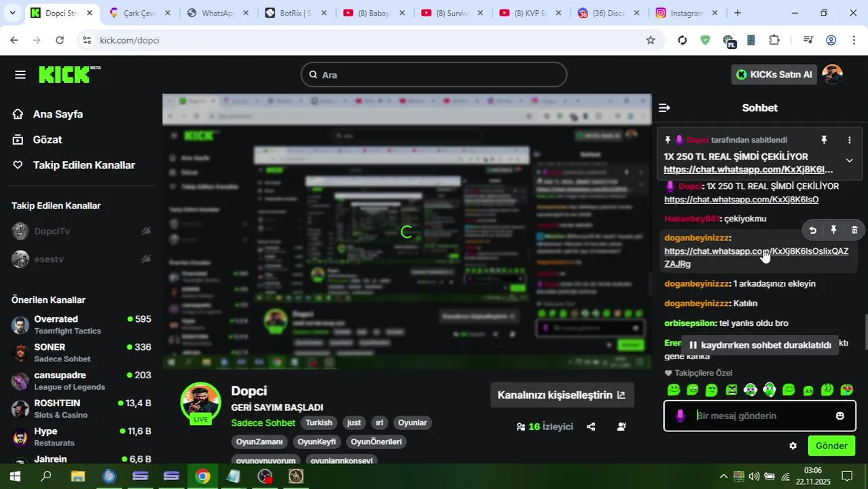Switch to the Instagram browser tab
This screenshot has width=868, height=489.
click(687, 13)
